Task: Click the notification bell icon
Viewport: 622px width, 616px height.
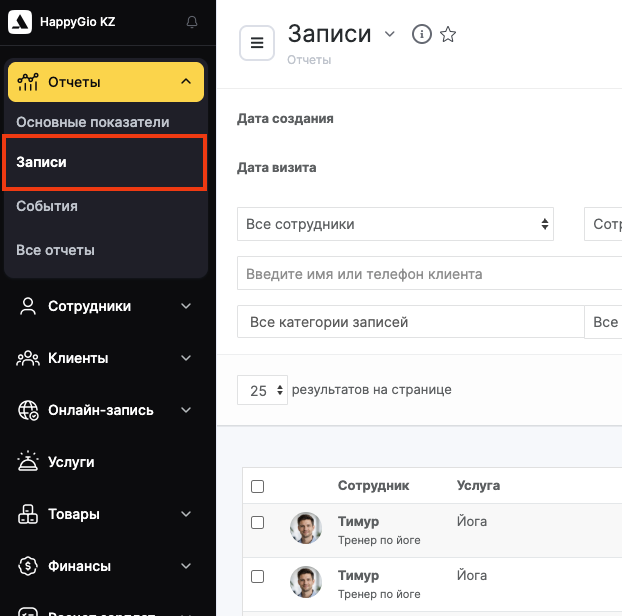Action: [x=192, y=22]
